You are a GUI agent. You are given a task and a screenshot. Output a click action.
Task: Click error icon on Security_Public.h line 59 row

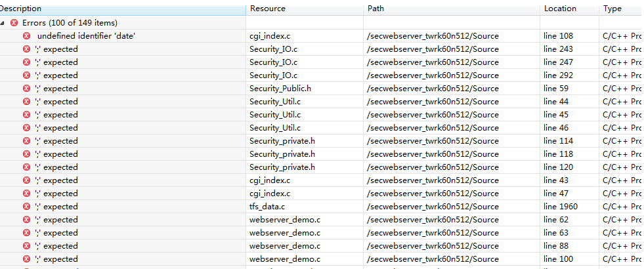click(27, 89)
